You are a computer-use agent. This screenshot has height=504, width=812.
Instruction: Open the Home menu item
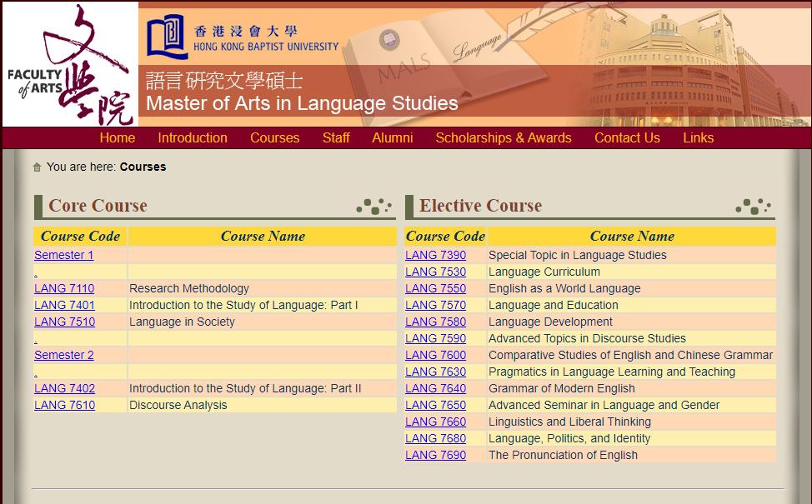(x=118, y=137)
